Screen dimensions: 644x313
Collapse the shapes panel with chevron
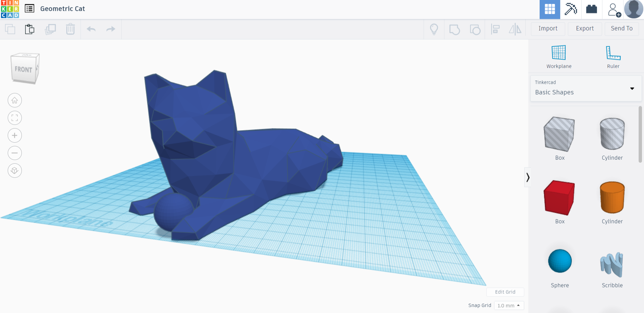tap(528, 177)
